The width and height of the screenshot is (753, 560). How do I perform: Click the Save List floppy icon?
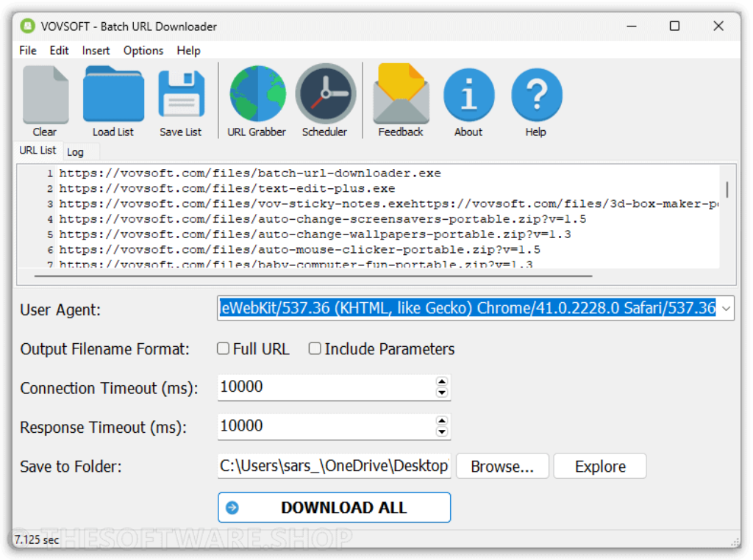[181, 94]
